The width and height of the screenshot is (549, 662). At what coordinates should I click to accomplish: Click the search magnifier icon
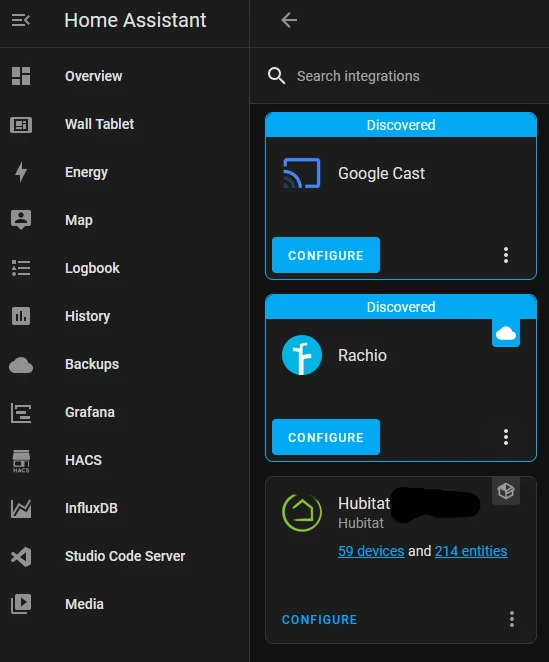276,76
